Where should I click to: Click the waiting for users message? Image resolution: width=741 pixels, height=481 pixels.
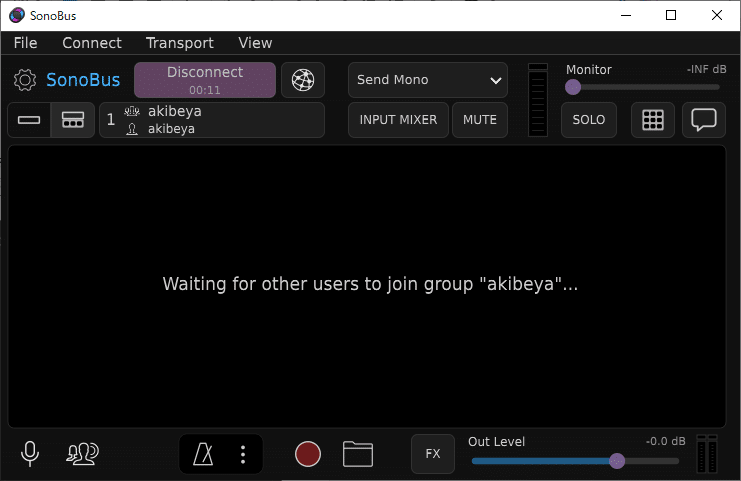coord(370,284)
